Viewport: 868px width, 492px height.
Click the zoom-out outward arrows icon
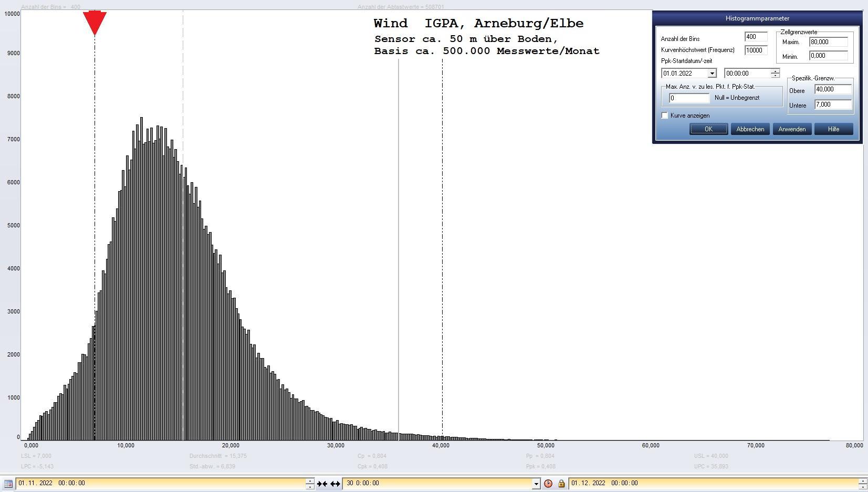[335, 484]
